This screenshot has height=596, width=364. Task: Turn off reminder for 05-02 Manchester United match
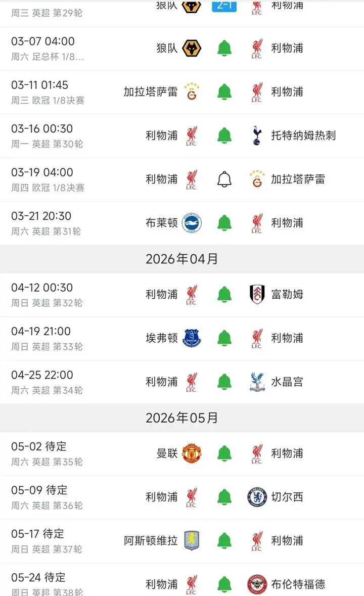(224, 453)
